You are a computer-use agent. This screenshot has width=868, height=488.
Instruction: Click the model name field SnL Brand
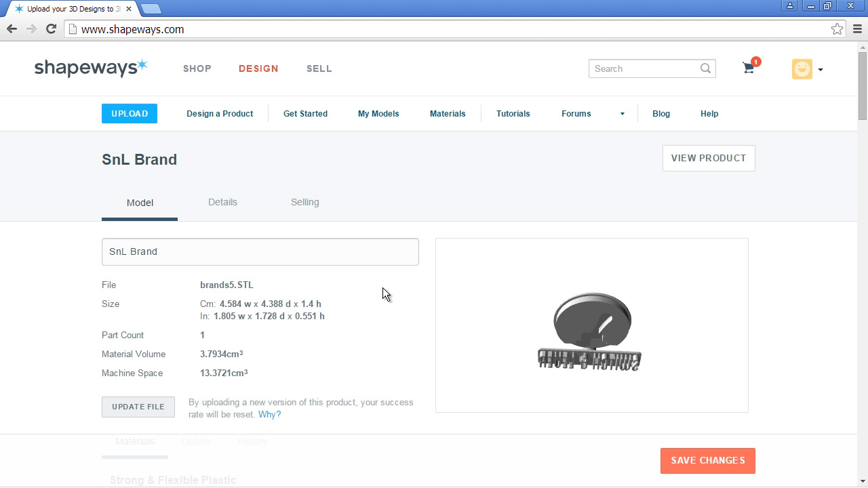tap(260, 251)
